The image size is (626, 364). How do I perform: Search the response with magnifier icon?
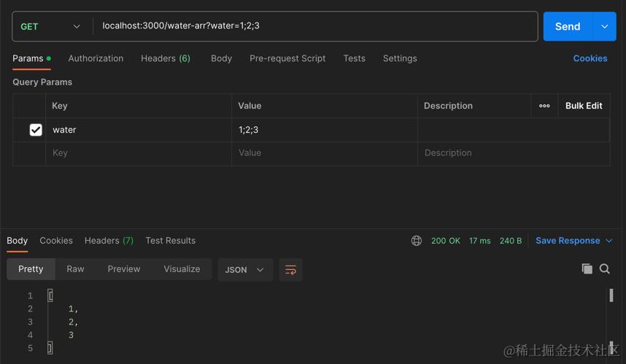[x=605, y=269]
